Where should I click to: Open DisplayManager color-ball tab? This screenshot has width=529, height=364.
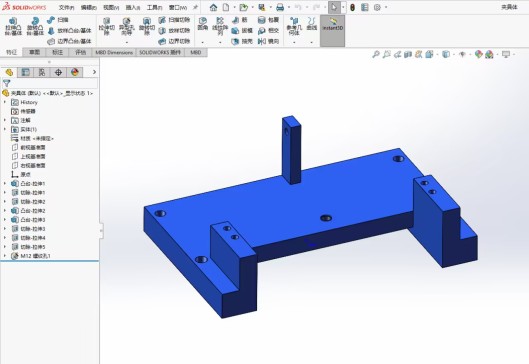(x=75, y=72)
